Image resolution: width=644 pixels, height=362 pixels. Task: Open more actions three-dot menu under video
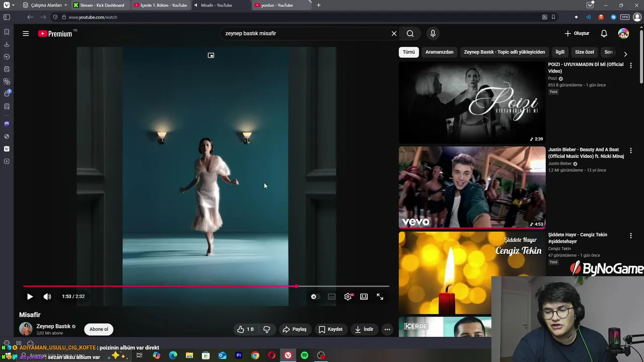387,329
